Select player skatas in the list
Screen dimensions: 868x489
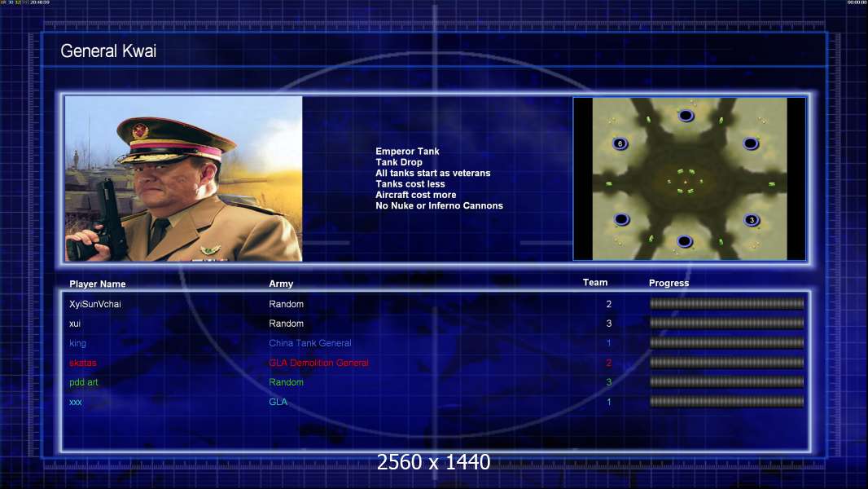(x=83, y=363)
